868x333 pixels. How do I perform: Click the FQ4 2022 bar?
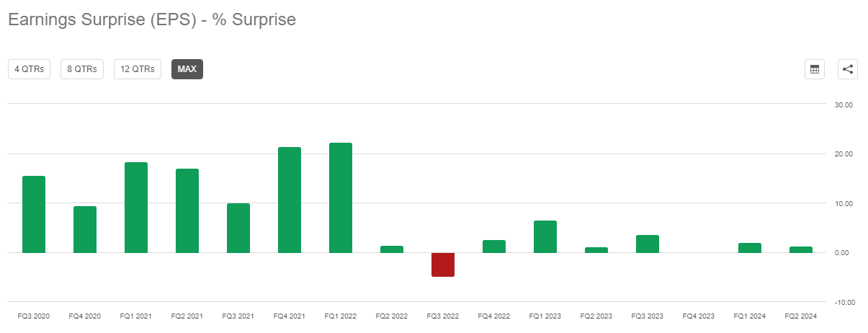(494, 247)
